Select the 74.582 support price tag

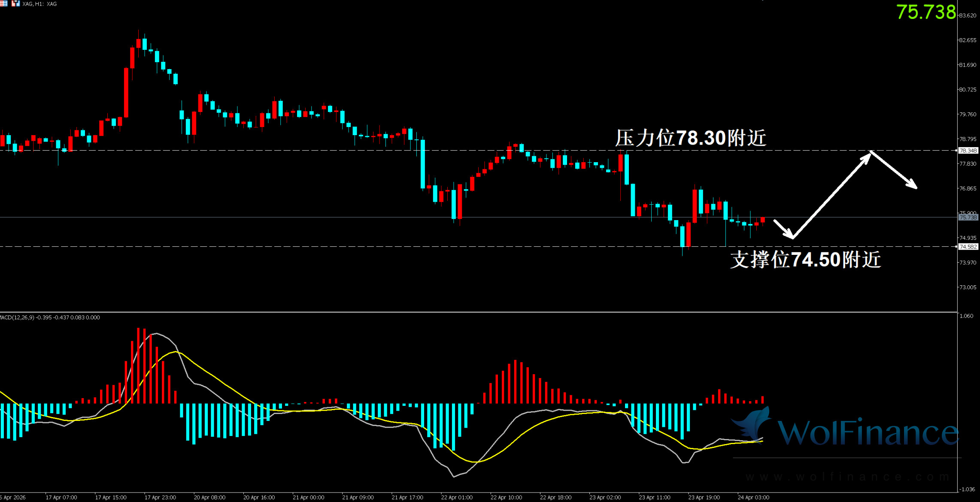pos(968,247)
